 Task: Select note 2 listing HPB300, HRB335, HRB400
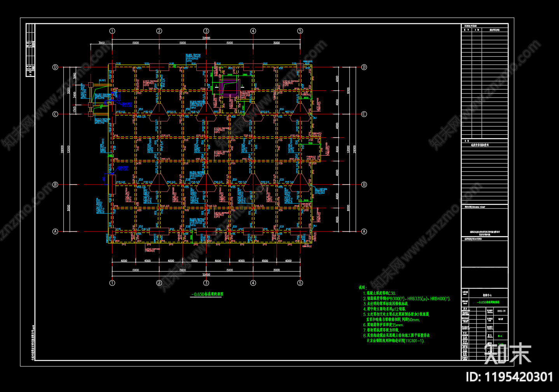[407, 299]
